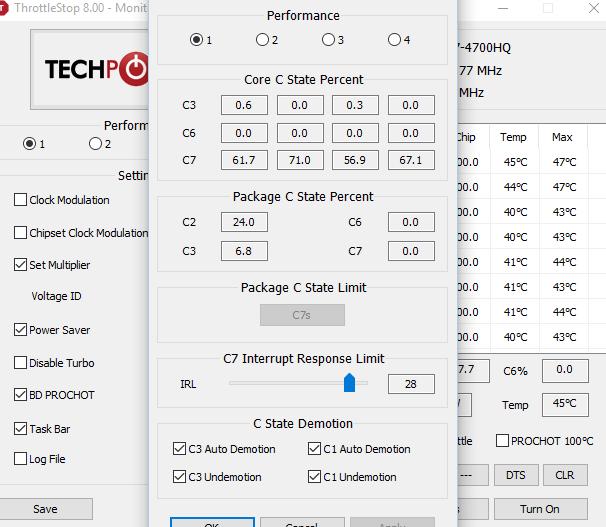The width and height of the screenshot is (606, 527).
Task: Check the Disable Turbo option
Action: coord(20,362)
